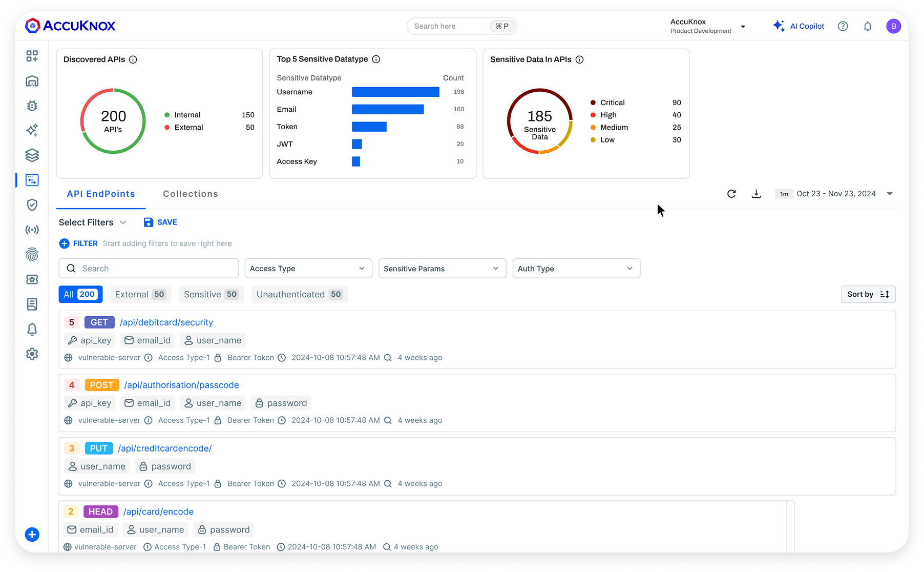Expand the Access Type dropdown
This screenshot has width=924, height=572.
pyautogui.click(x=308, y=269)
